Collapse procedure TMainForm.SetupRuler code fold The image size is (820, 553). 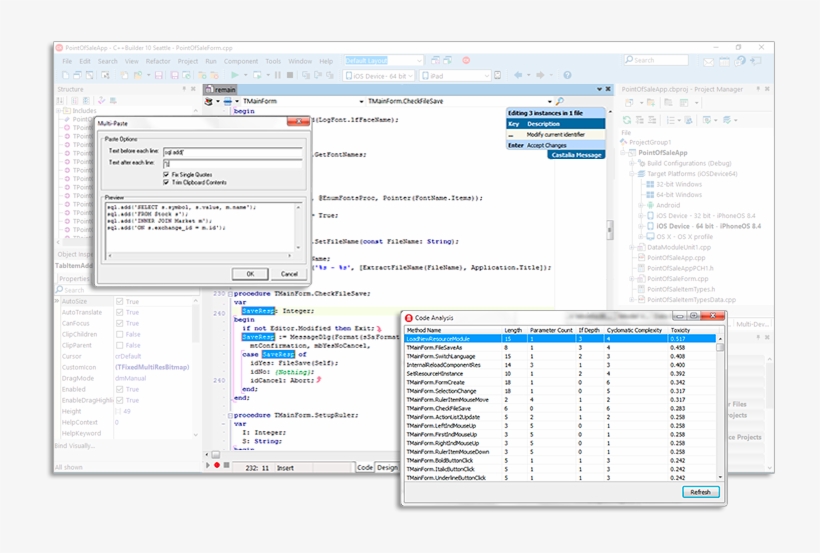tap(230, 415)
